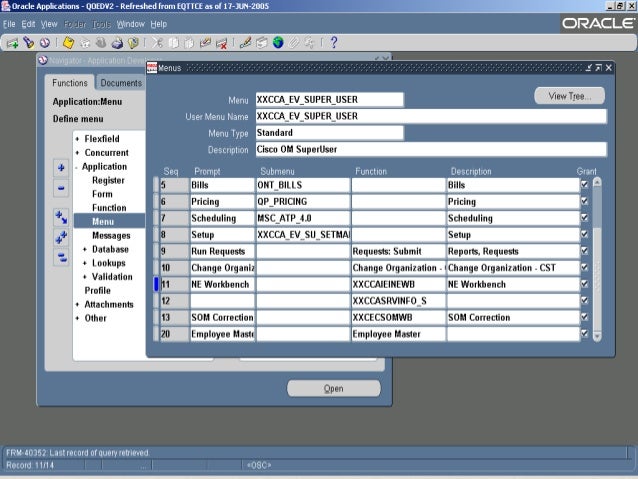638x479 pixels.
Task: Select Register in Navigator tree
Action: (x=108, y=180)
